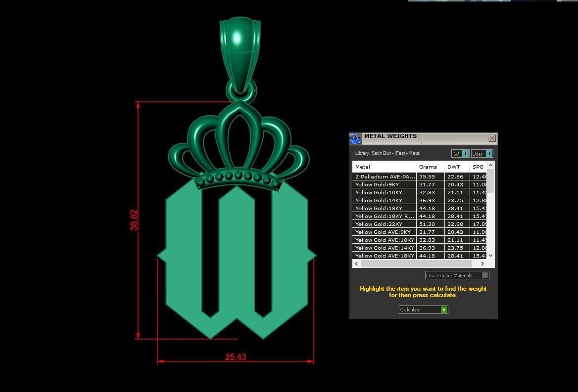Select the Yellow Gold:14KY row
578x392 pixels.
point(420,200)
